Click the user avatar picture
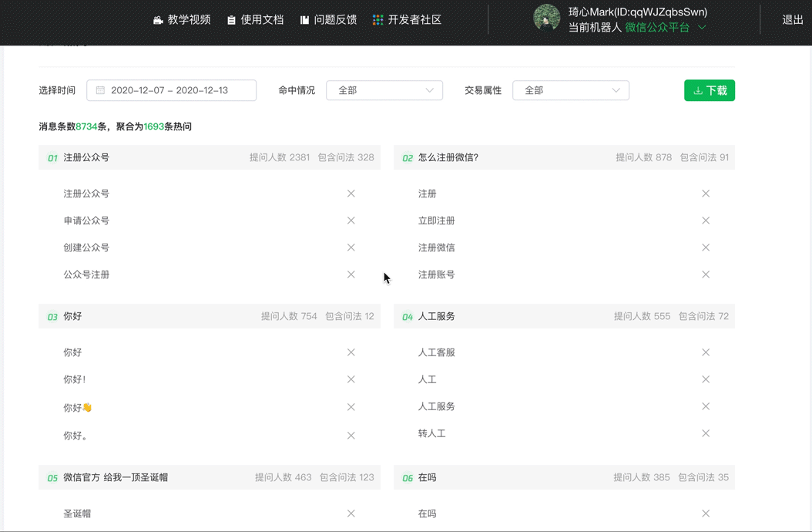The image size is (812, 532). point(546,19)
